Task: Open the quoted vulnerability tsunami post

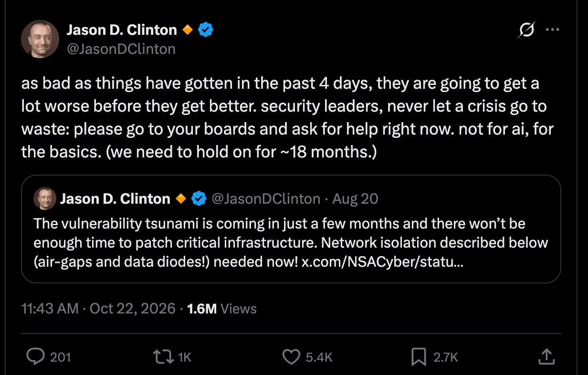Action: tap(291, 229)
